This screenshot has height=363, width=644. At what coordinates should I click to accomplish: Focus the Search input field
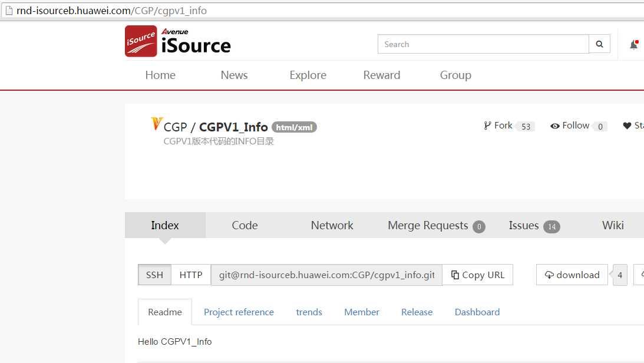coord(483,44)
